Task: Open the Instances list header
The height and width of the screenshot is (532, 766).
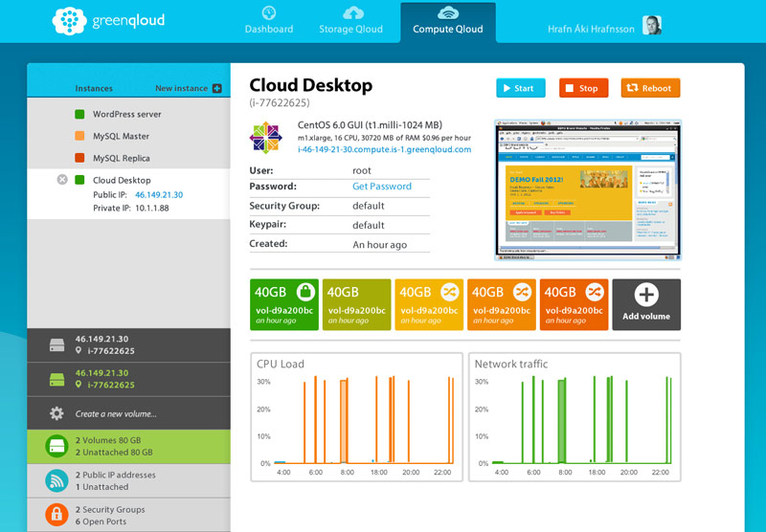Action: (94, 88)
